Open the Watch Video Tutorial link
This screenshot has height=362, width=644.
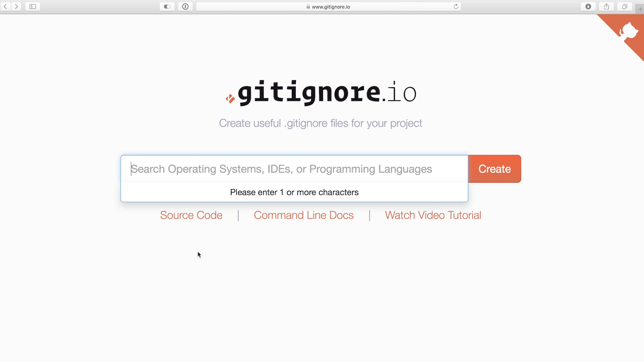[433, 215]
